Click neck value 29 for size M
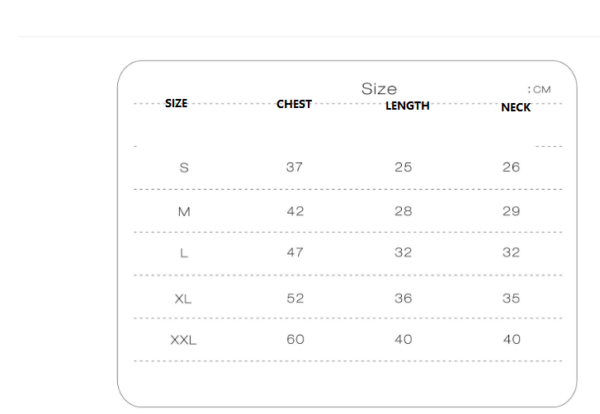600x414 pixels. click(511, 211)
